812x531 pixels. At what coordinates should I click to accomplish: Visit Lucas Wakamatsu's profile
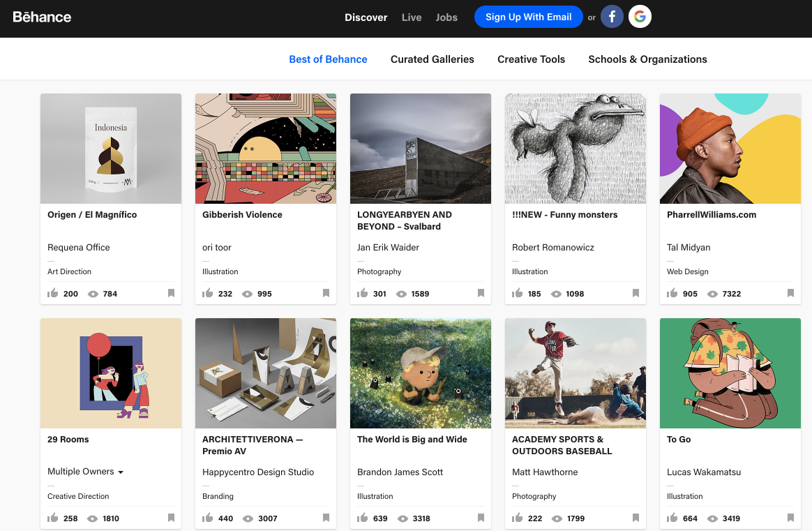tap(704, 472)
